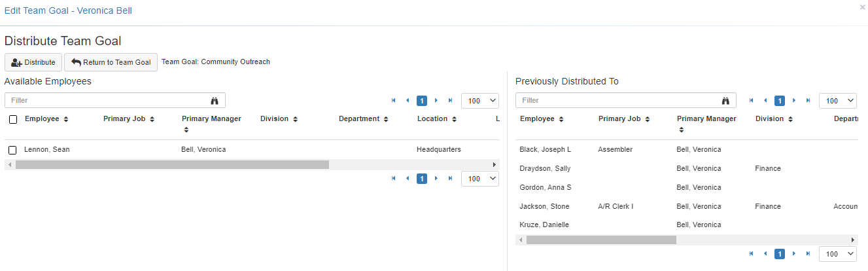Go to previous page in Previously Distributed bottom pager
This screenshot has height=271, width=868.
[764, 254]
